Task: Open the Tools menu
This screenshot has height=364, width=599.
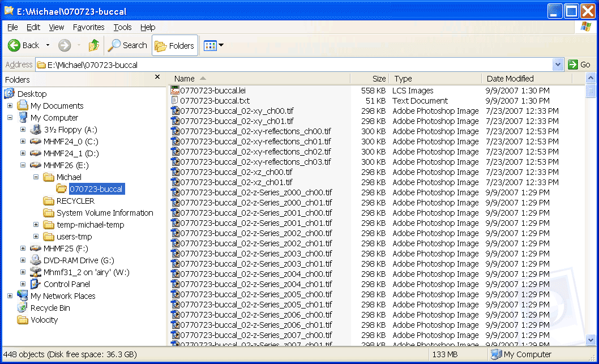Action: point(122,27)
